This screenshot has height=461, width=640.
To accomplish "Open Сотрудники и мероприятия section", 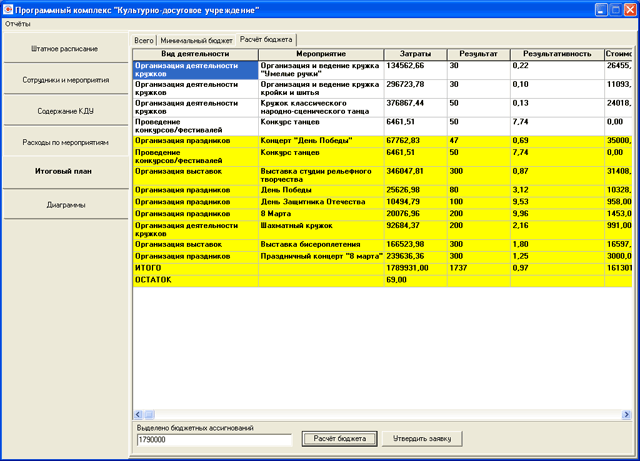I will point(65,80).
